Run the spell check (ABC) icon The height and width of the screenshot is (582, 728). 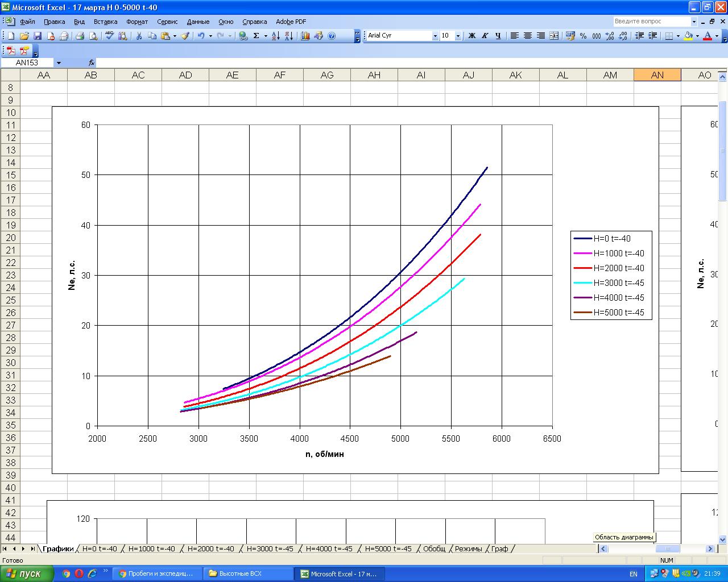pyautogui.click(x=109, y=36)
